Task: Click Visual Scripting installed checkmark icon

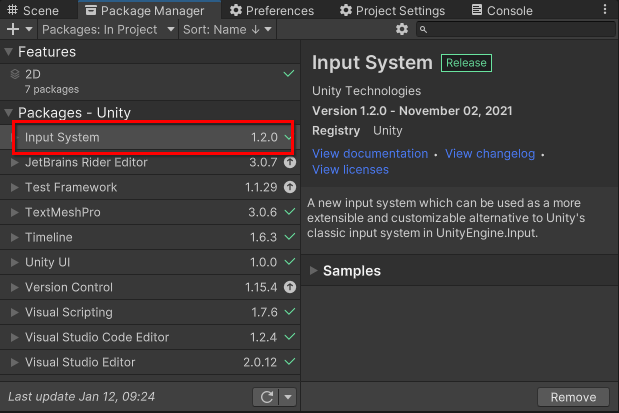Action: tap(290, 312)
